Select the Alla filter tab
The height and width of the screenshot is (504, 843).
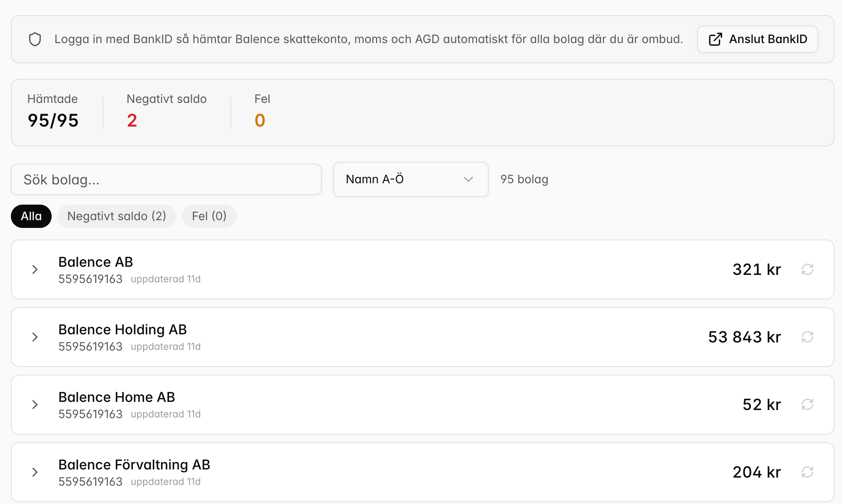coord(31,216)
